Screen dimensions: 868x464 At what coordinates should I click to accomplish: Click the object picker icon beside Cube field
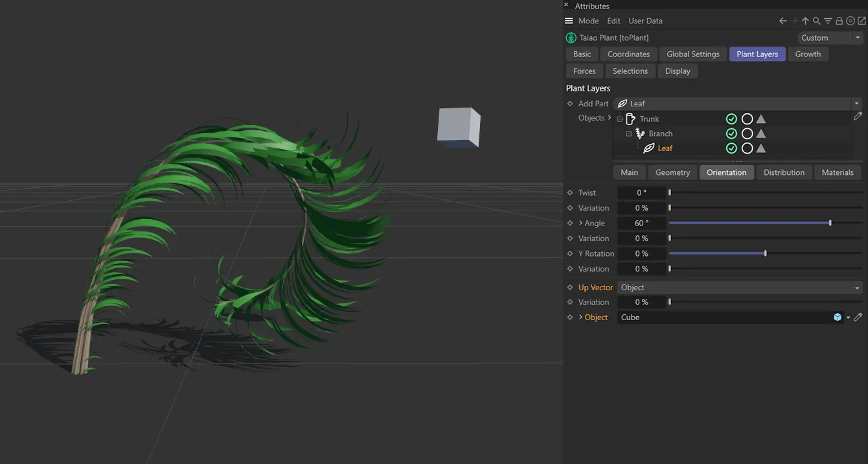click(858, 318)
